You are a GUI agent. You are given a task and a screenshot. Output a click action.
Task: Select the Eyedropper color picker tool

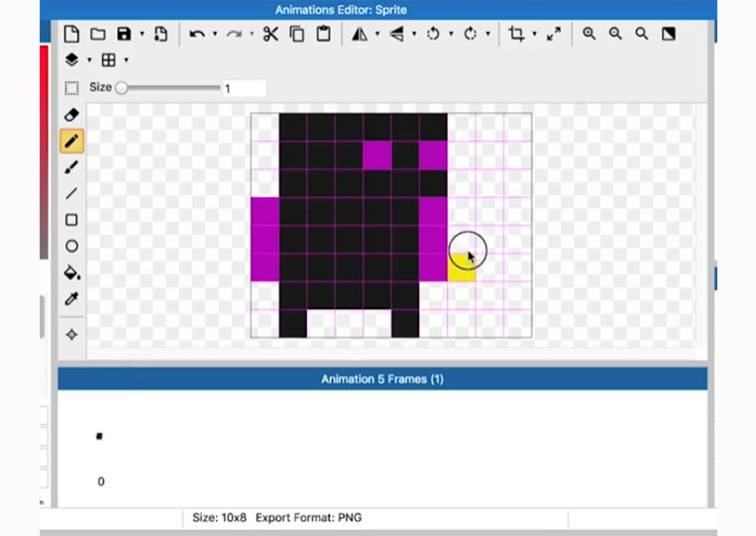coord(71,299)
